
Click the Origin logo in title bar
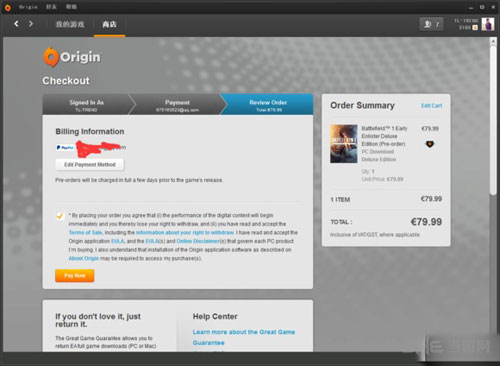(7, 7)
